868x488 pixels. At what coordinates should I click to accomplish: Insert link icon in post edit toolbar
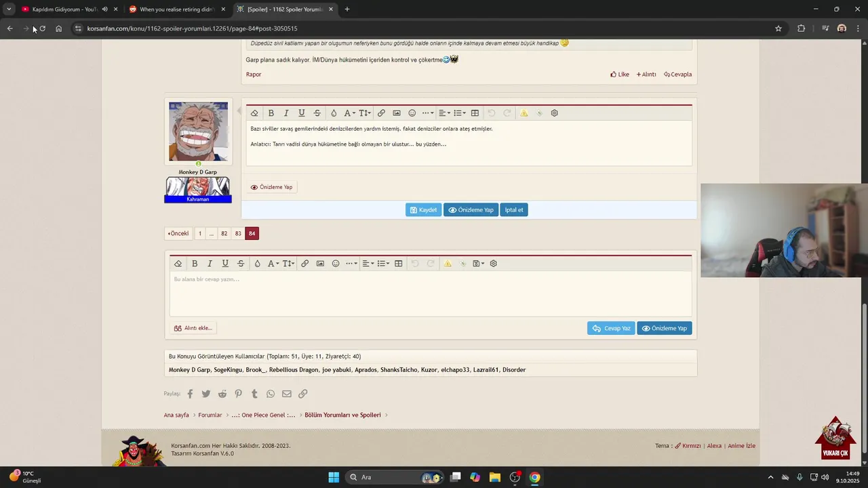point(381,113)
